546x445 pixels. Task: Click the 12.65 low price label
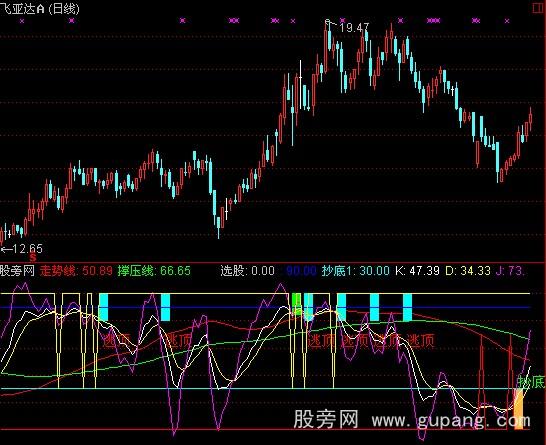28,249
